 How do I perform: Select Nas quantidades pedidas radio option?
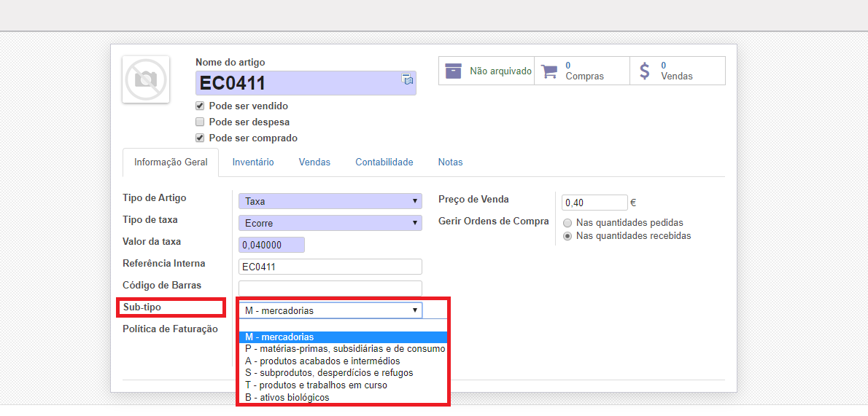[x=567, y=223]
